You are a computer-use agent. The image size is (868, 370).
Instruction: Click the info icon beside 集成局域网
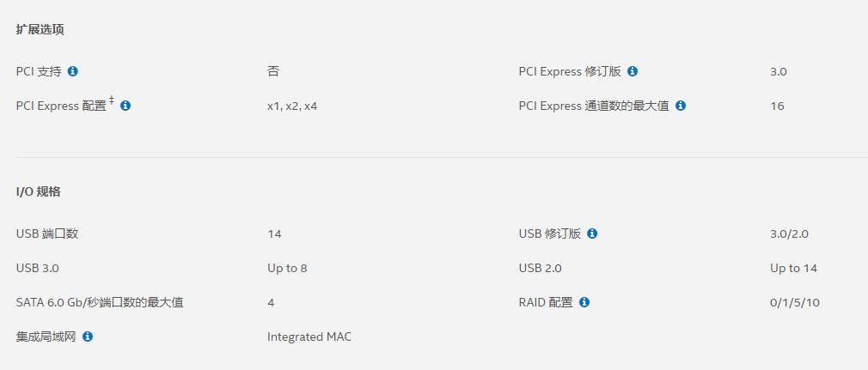click(88, 337)
